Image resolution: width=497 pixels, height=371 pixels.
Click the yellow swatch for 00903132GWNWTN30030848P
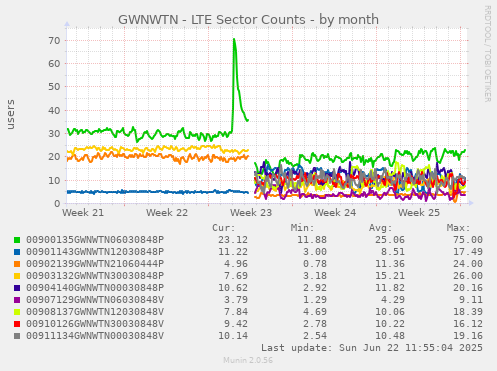click(17, 276)
